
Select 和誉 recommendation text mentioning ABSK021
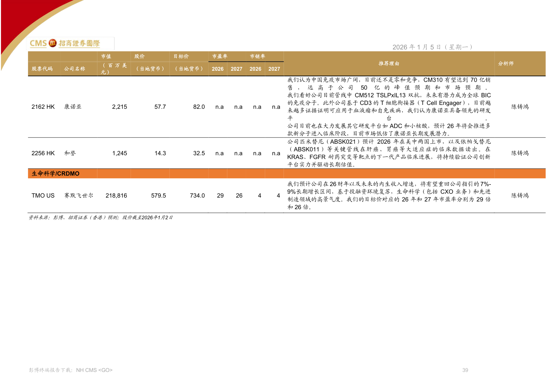(x=389, y=153)
